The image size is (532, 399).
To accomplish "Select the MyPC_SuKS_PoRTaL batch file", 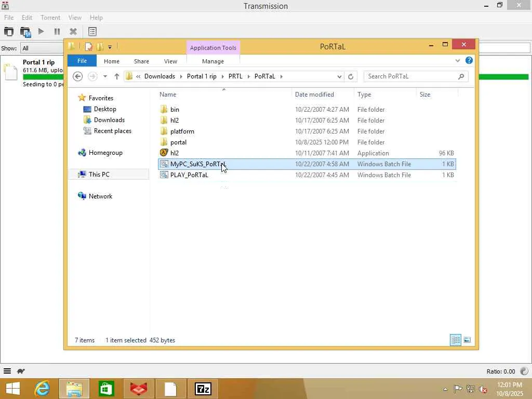I will [307, 164].
